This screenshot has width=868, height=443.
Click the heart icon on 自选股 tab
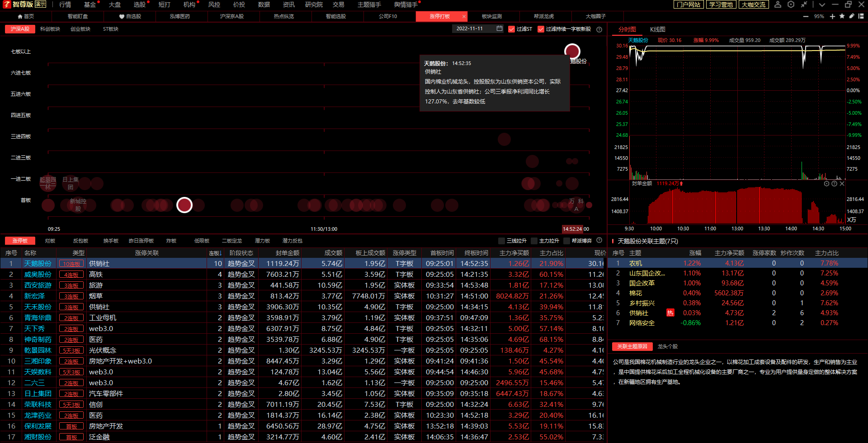pyautogui.click(x=122, y=16)
